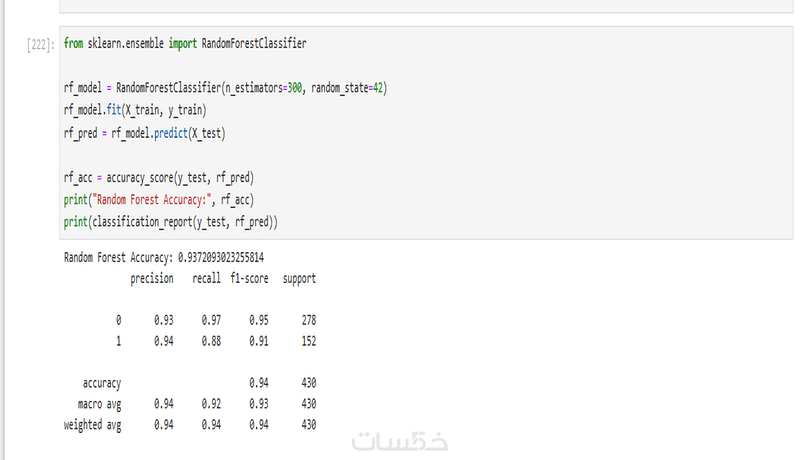Click the rf_model.predict(X_test) line
Screen dimensions: 800x460
point(144,134)
